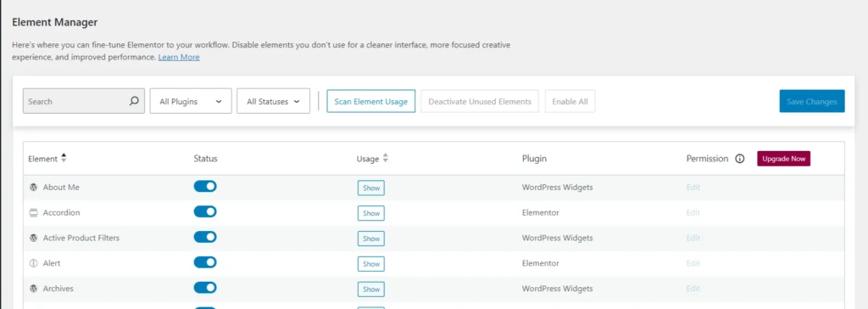Click Edit permission for About Me
Image resolution: width=868 pixels, height=309 pixels.
coord(693,188)
